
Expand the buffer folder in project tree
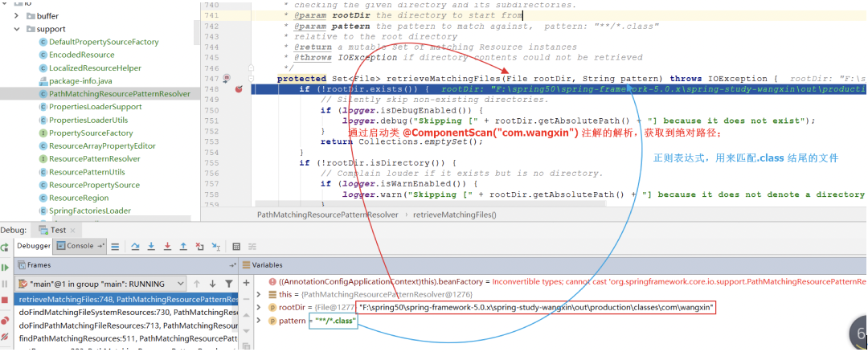coord(17,15)
